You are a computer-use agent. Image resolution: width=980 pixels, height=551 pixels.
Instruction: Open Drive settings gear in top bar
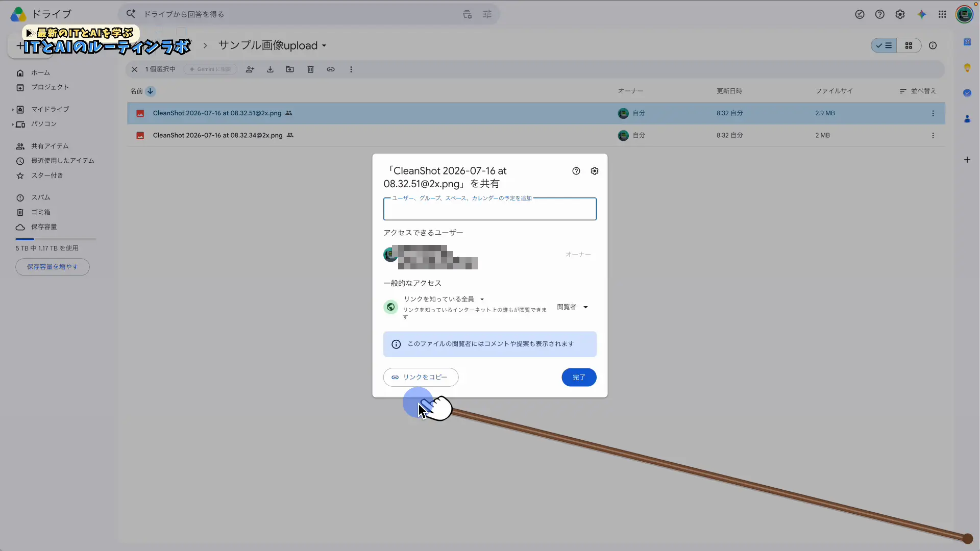coord(900,14)
